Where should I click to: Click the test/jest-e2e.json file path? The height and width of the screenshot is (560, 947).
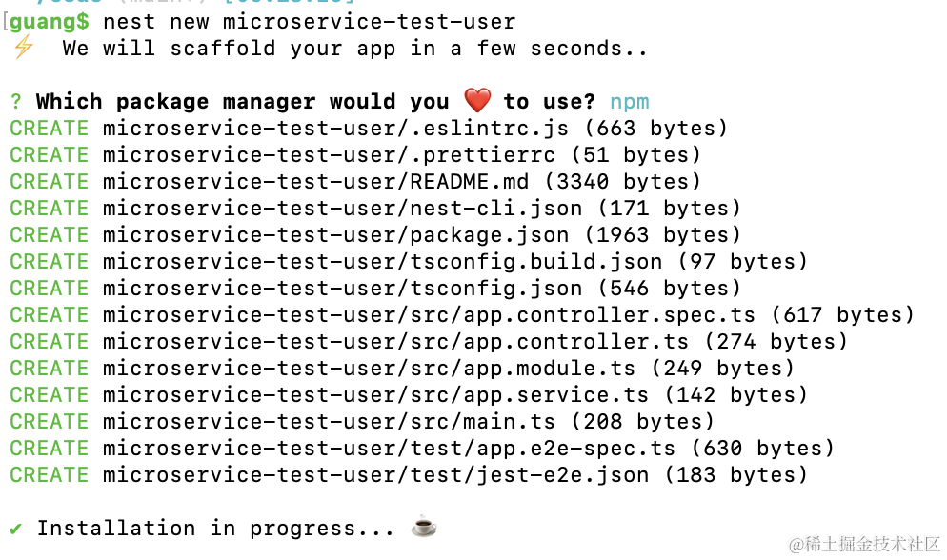coord(376,475)
